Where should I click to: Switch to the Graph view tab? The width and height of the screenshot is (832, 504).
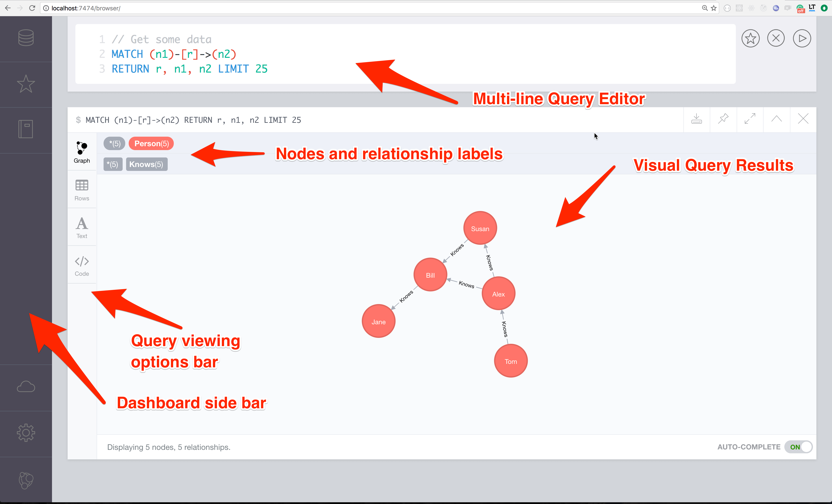(x=82, y=152)
